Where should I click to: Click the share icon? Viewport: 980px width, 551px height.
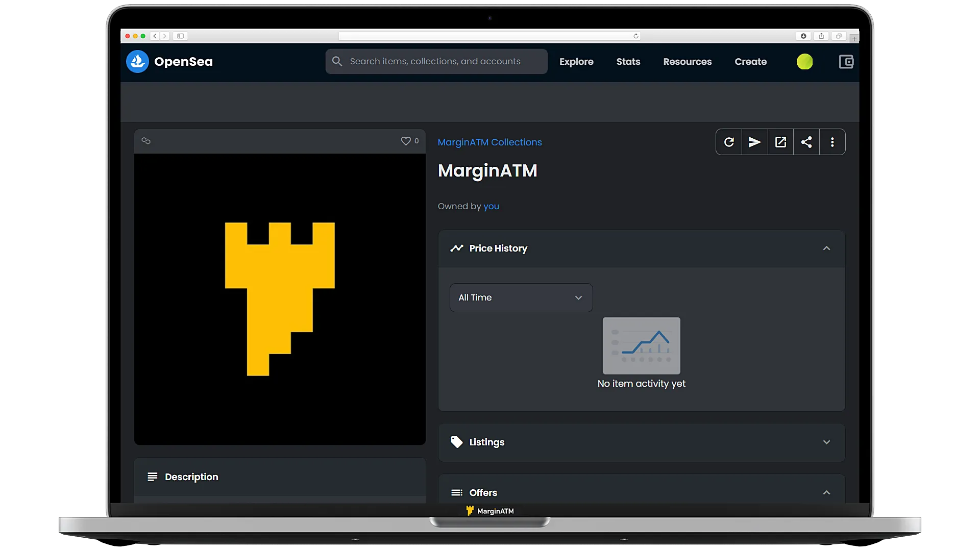pos(806,142)
